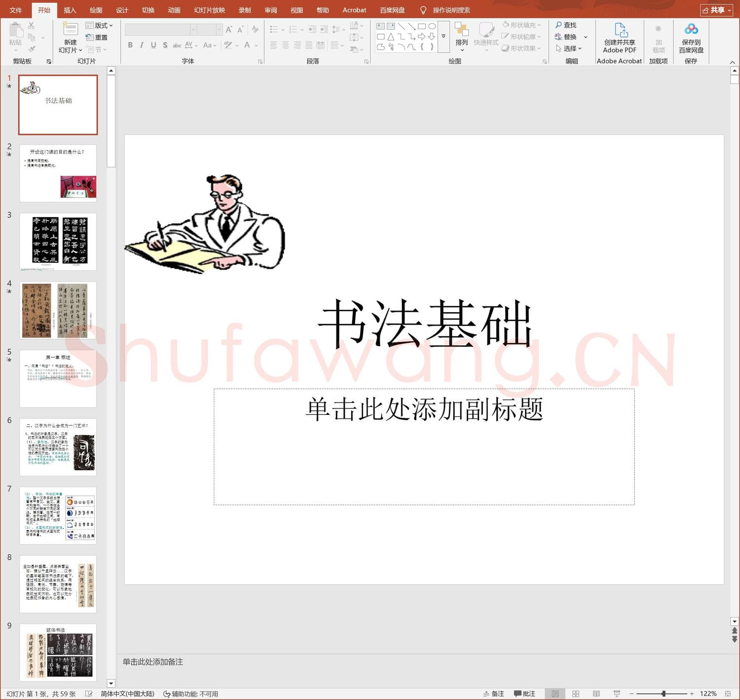This screenshot has width=740, height=700.
Task: Reset slide with the 重置 button
Action: (97, 37)
